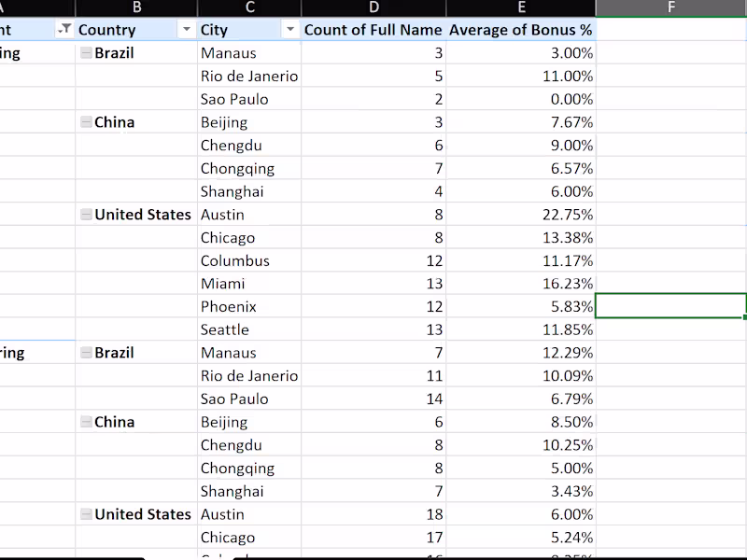Collapse the bottom United States group
The image size is (747, 560).
pyautogui.click(x=86, y=514)
